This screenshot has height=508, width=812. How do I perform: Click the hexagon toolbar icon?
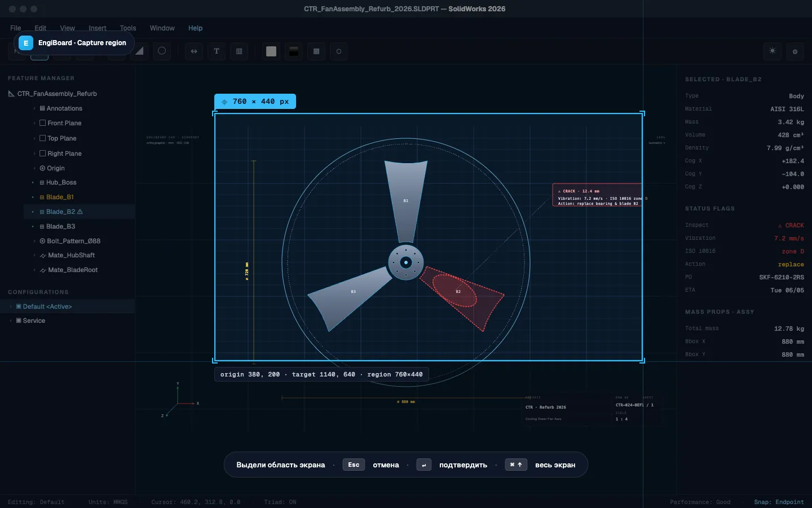339,51
